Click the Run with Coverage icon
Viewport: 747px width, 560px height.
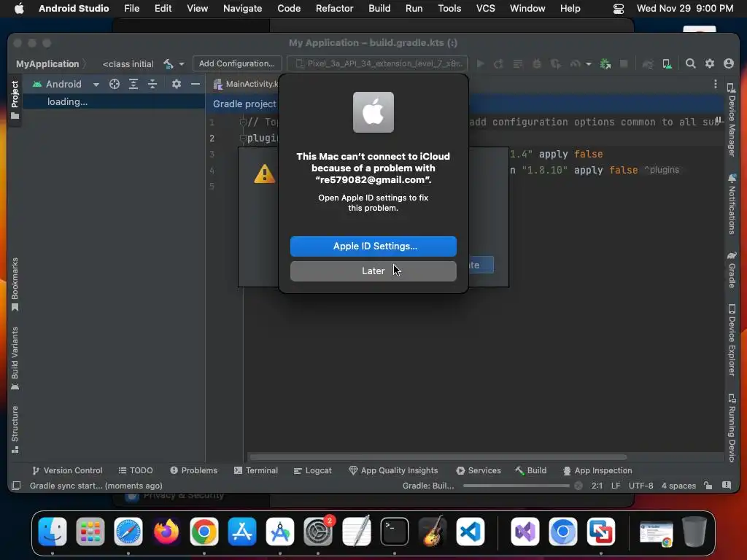[555, 64]
